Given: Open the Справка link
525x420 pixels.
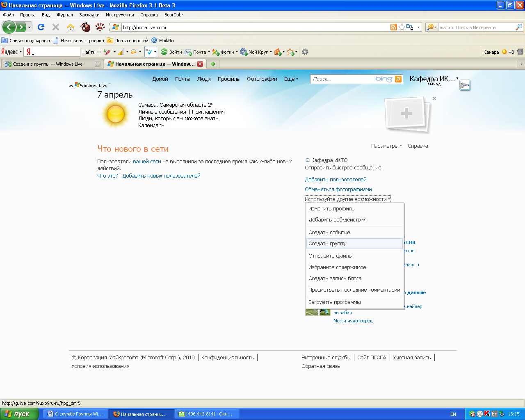Looking at the screenshot, I should [418, 146].
